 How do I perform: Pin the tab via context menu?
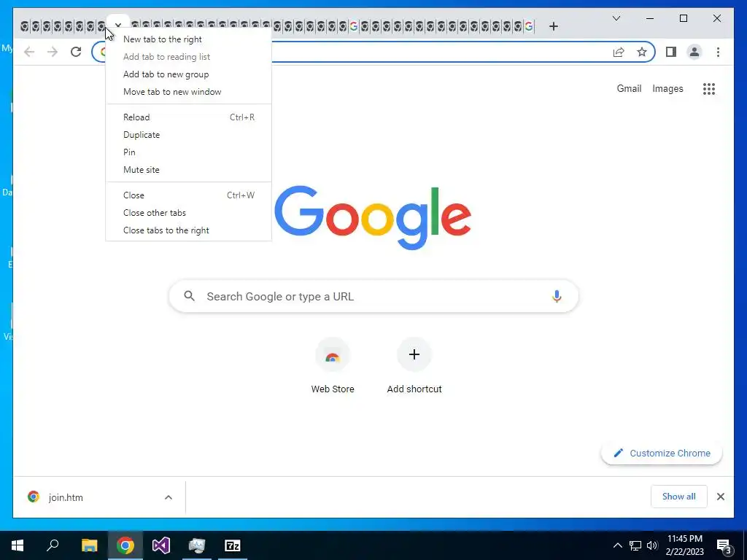[x=189, y=152]
